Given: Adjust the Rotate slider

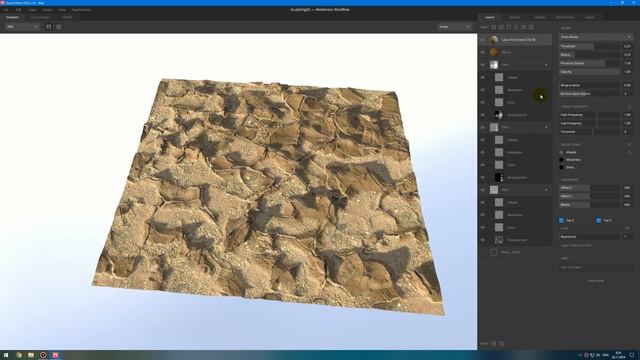Looking at the screenshot, I should [x=590, y=204].
